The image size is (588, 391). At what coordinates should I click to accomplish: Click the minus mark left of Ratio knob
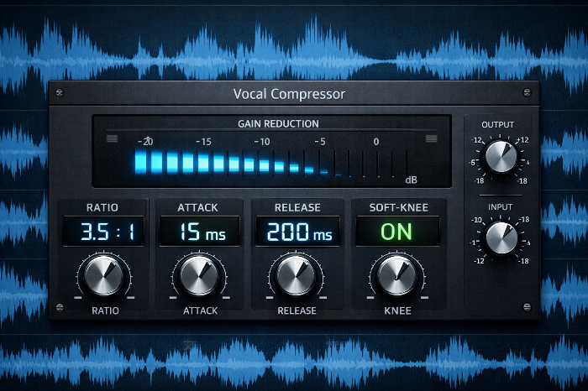tap(77, 298)
